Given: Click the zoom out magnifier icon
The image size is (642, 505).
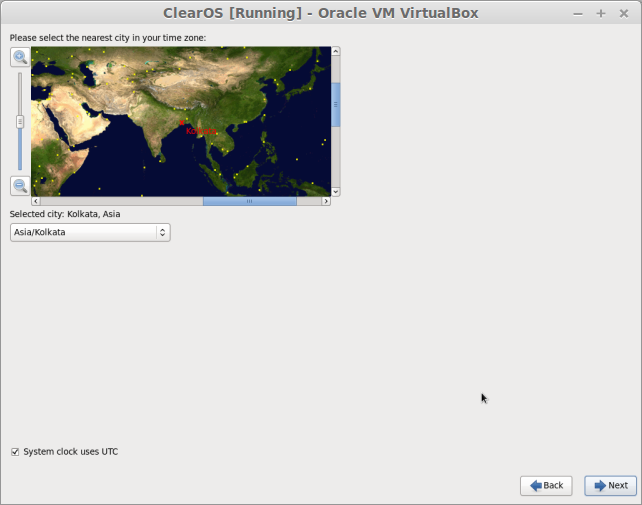Looking at the screenshot, I should pyautogui.click(x=20, y=186).
